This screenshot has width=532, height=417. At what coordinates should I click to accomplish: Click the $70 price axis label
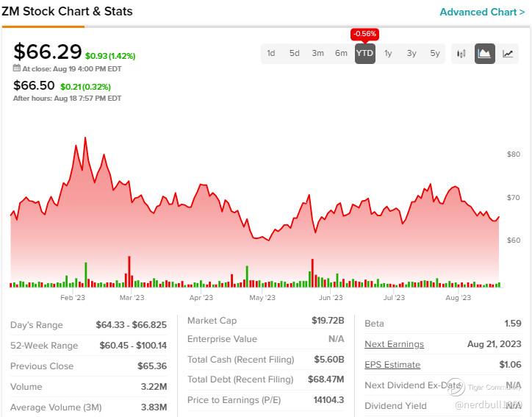click(514, 198)
